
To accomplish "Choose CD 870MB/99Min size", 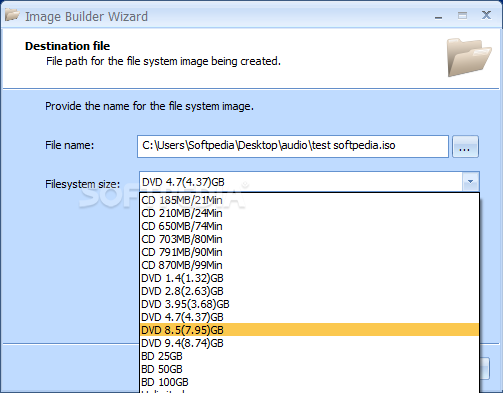I will click(309, 265).
